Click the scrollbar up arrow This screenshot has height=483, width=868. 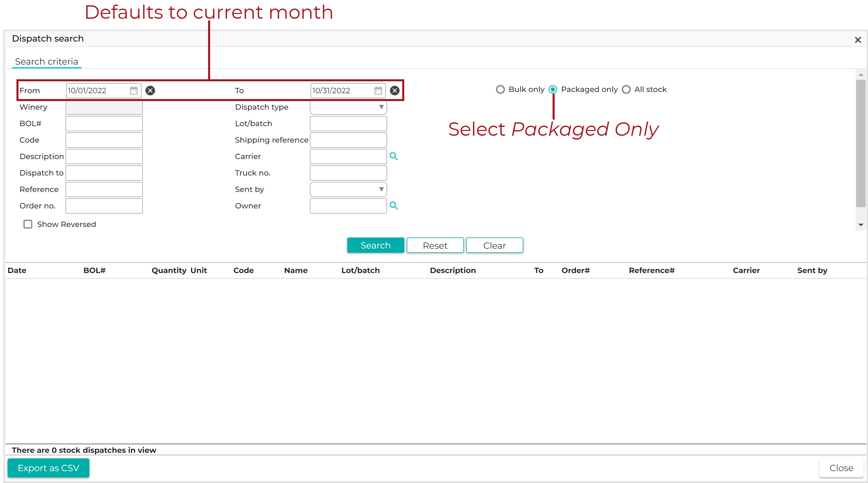pyautogui.click(x=861, y=74)
